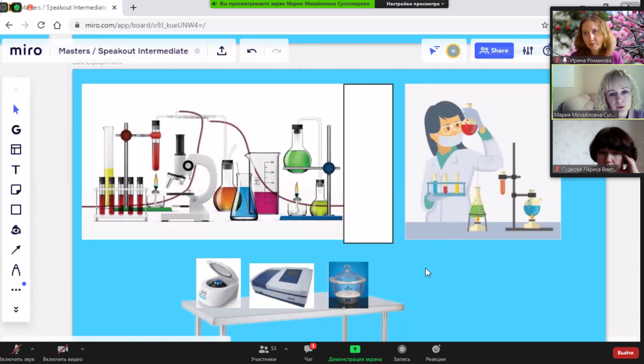Open the round icon below the shape tool
644x364 pixels.
[x=16, y=230]
